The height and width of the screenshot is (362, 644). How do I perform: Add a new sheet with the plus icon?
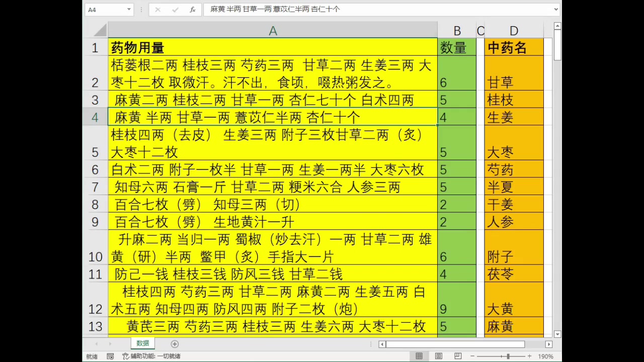[175, 344]
